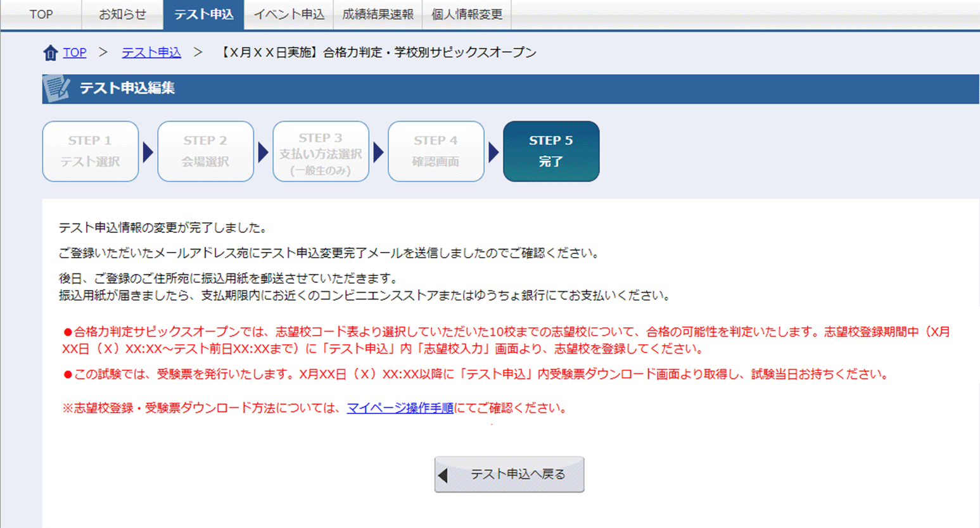Click the line mentioning コンビニエンスストア payment
The width and height of the screenshot is (980, 528).
[364, 296]
